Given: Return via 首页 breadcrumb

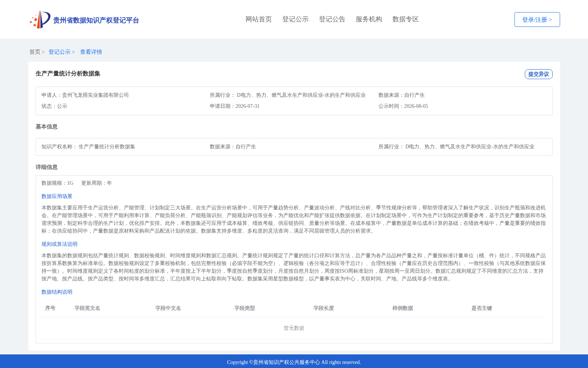Looking at the screenshot, I should (x=35, y=52).
